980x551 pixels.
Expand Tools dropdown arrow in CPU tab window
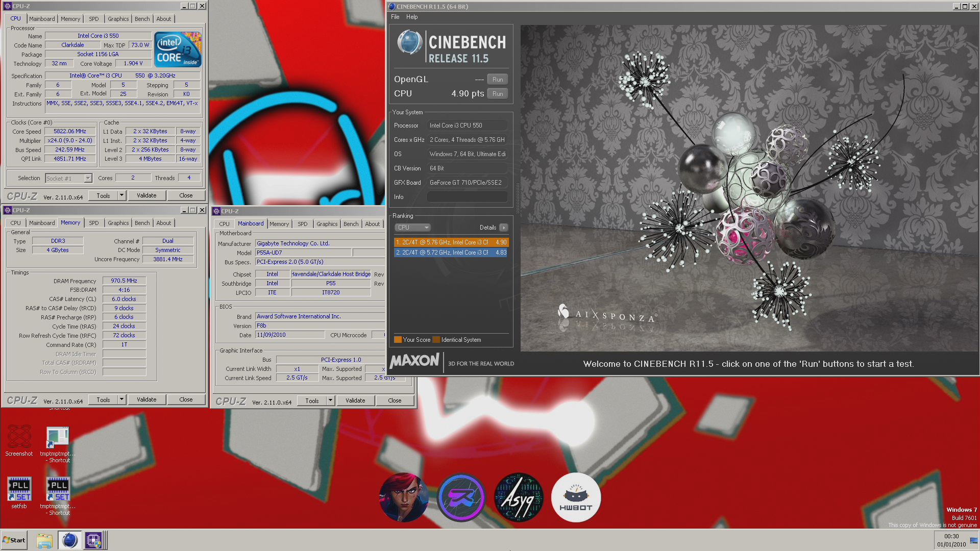point(121,195)
